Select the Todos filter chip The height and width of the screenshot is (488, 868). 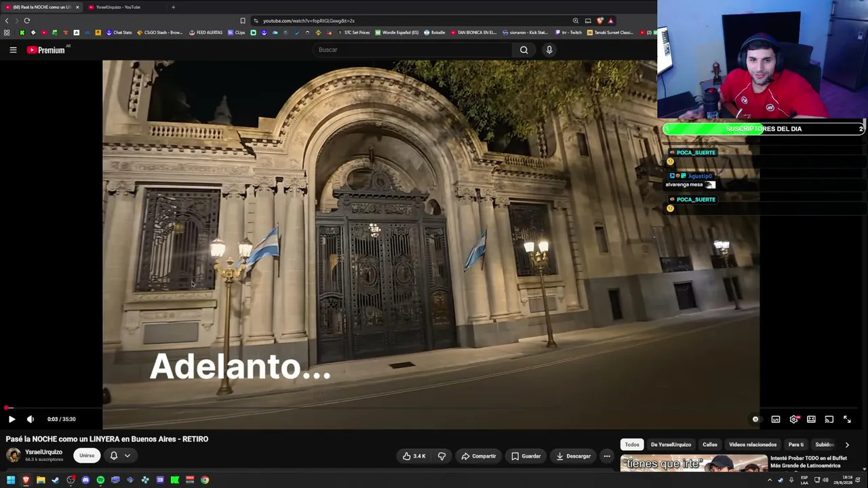pyautogui.click(x=632, y=445)
